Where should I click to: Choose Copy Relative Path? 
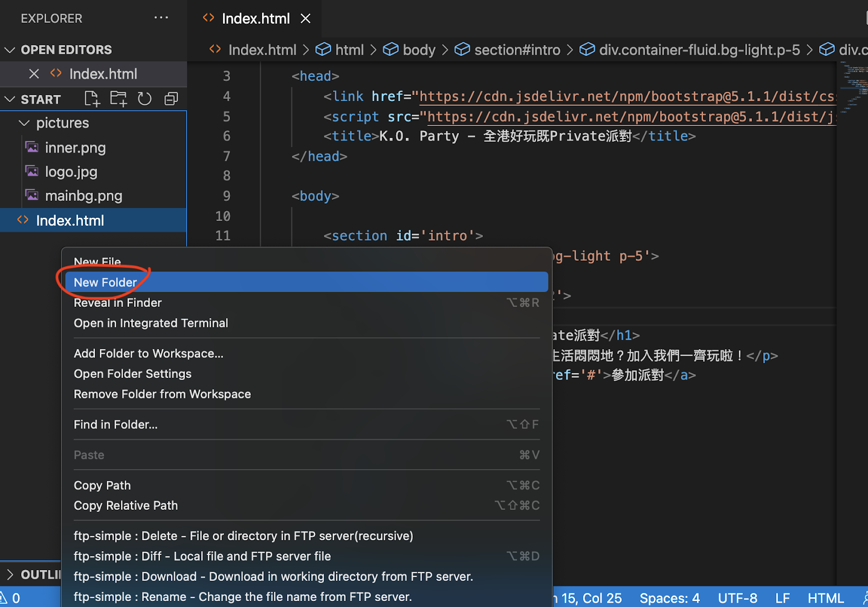(x=307, y=505)
